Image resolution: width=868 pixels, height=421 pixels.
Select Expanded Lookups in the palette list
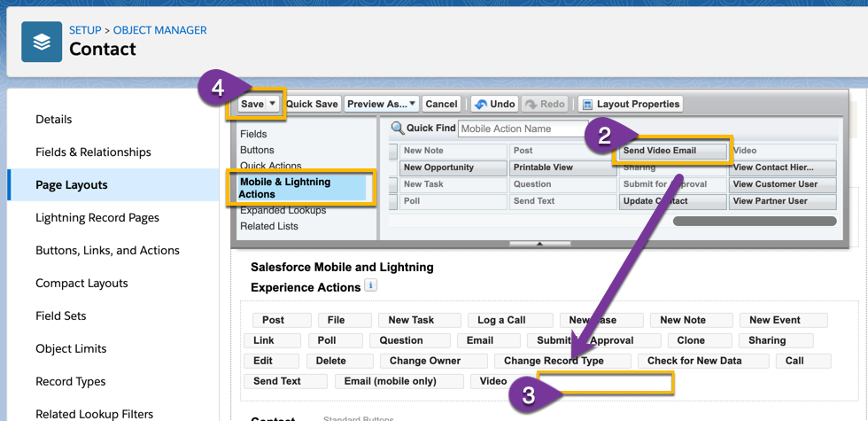point(283,211)
